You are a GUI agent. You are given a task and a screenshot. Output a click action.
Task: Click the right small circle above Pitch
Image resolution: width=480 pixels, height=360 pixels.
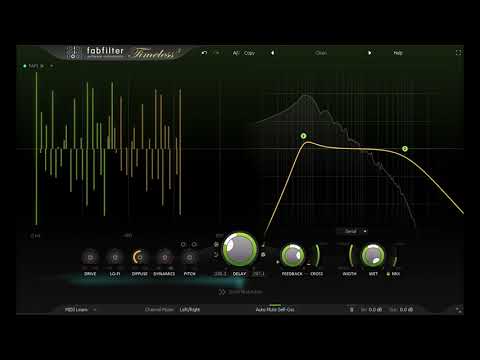coord(194,244)
